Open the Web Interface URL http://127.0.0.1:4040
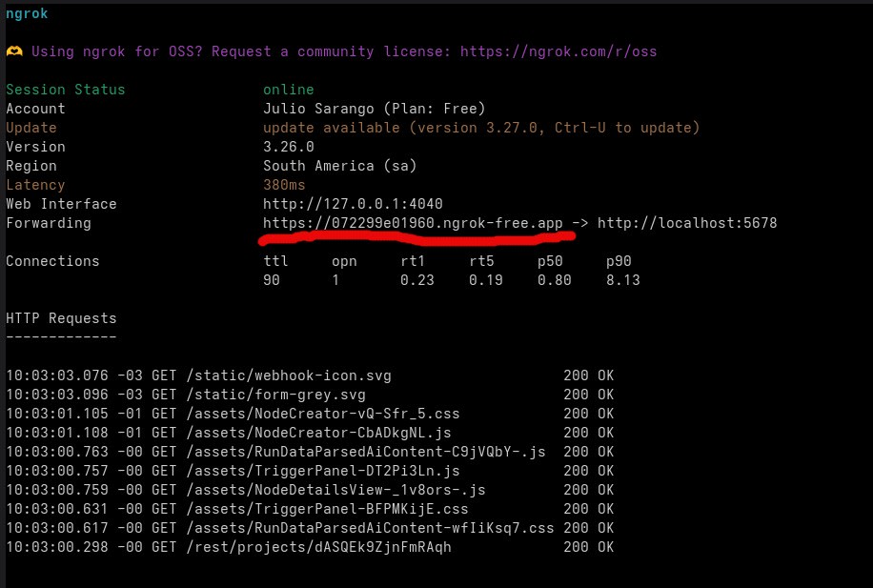Viewport: 873px width, 588px height. point(353,204)
